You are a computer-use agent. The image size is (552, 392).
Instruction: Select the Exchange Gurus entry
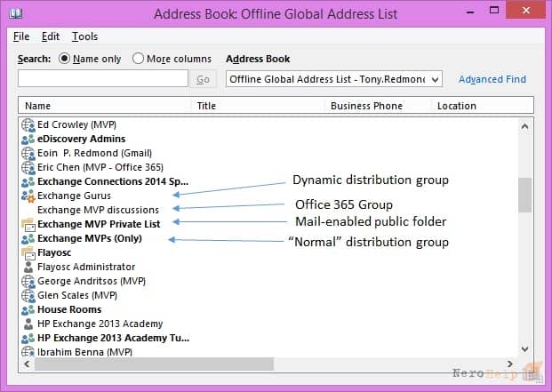[74, 196]
